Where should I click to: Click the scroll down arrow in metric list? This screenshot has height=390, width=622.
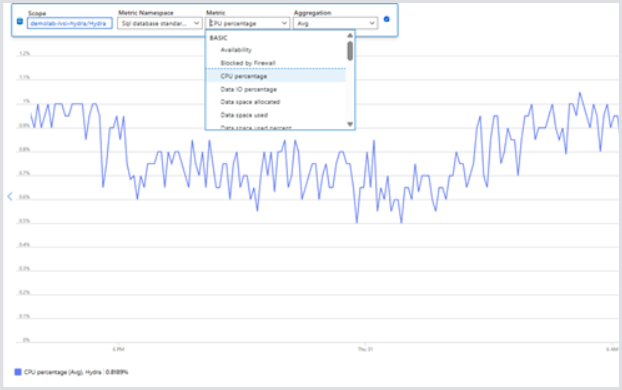350,124
